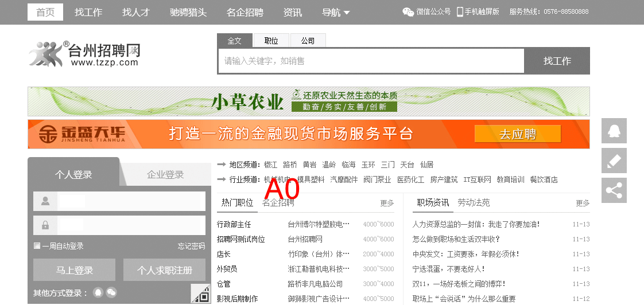Click the 去应聘 banner button

[517, 134]
